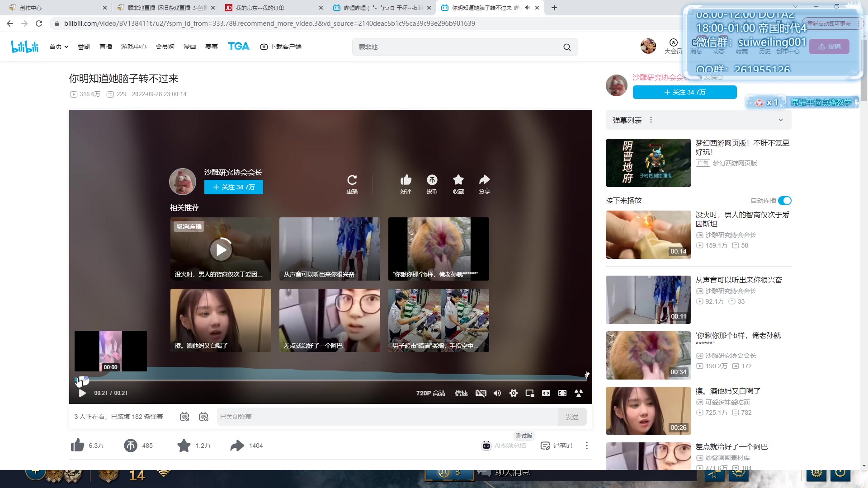Open the 直播 nav menu item
The image size is (868, 488).
pos(105,47)
